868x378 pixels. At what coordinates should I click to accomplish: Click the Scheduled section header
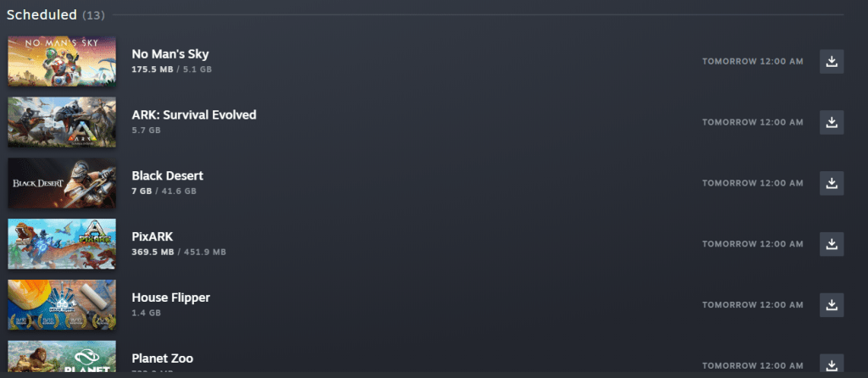click(x=42, y=15)
